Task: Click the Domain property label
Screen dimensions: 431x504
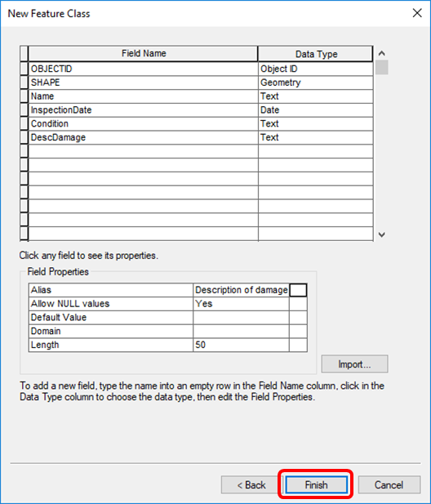Action: [111, 331]
